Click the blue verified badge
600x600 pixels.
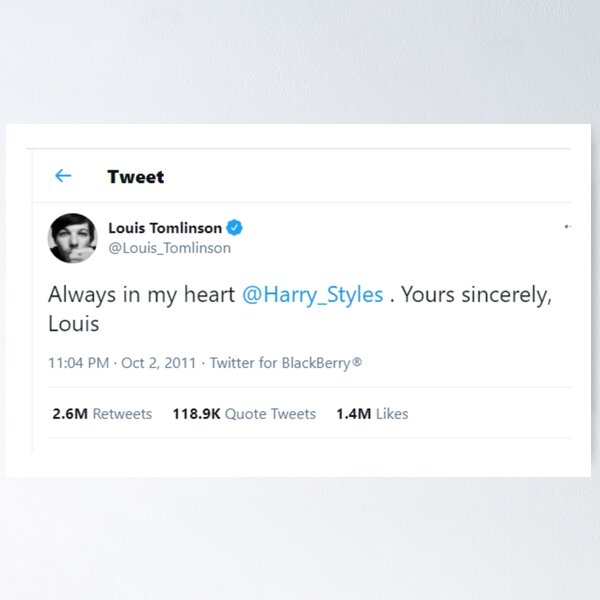[x=235, y=228]
